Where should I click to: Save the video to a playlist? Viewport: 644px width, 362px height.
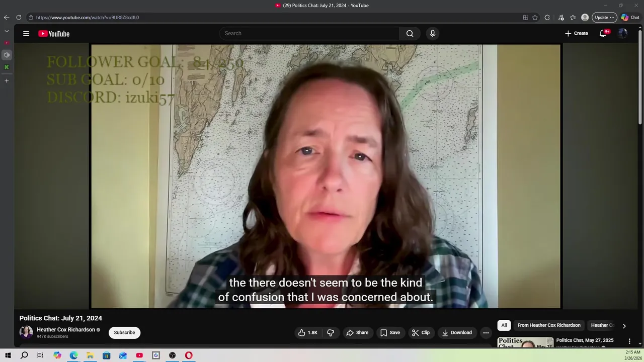pos(390,333)
